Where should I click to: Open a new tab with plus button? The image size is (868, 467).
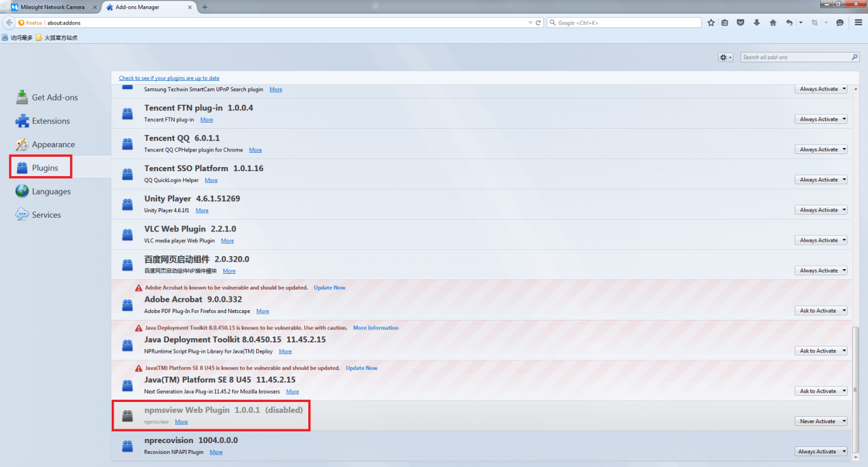click(205, 7)
